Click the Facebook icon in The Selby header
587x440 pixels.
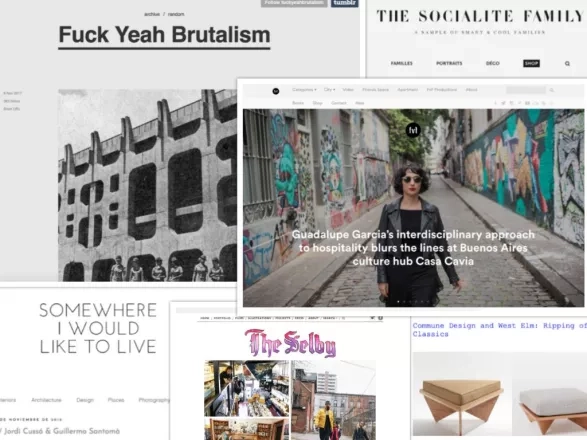(380, 318)
